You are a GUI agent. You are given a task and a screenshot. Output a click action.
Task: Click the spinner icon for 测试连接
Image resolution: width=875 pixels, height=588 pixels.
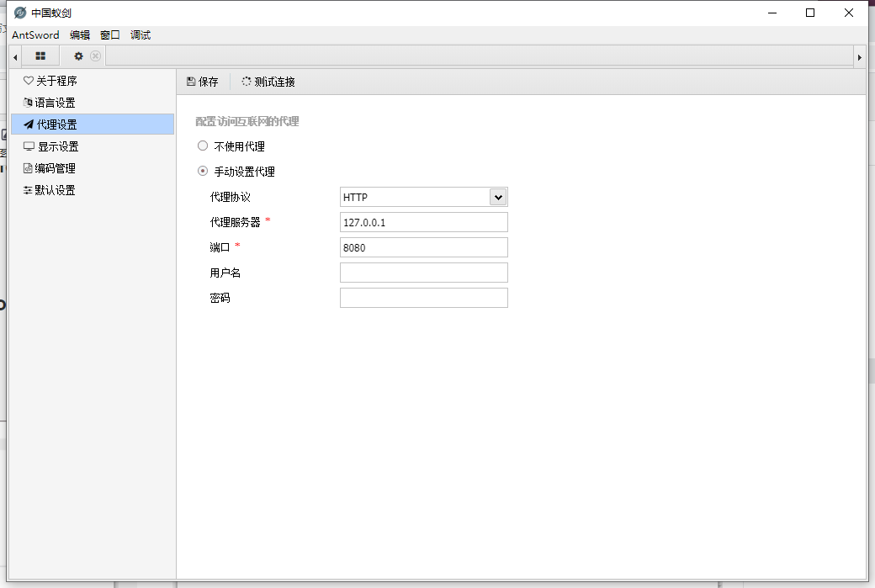click(x=246, y=82)
